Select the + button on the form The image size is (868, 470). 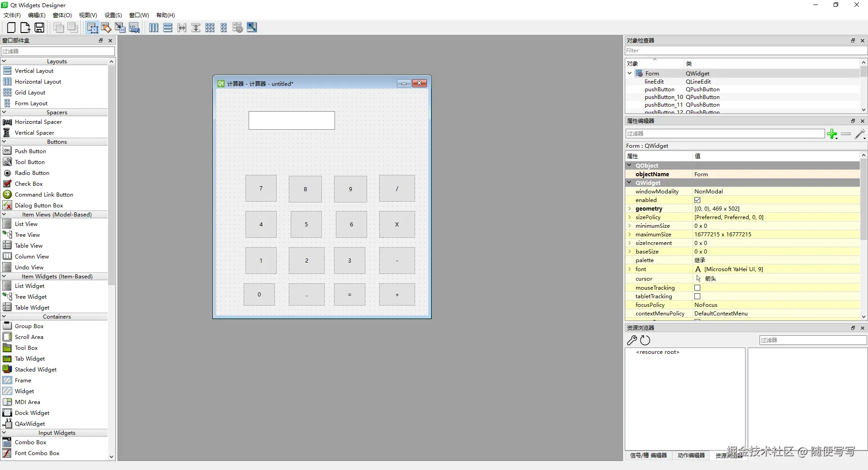point(397,294)
